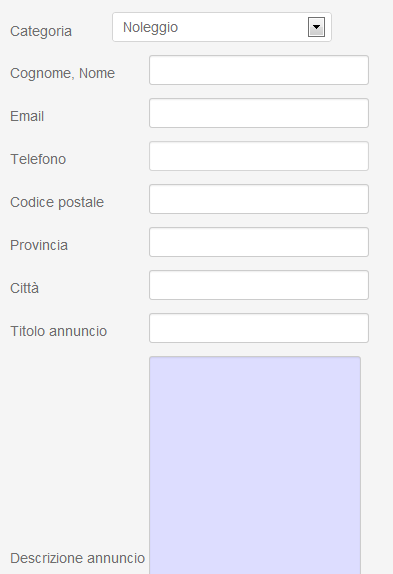Click into the Email text field
This screenshot has height=574, width=393.
pos(259,113)
